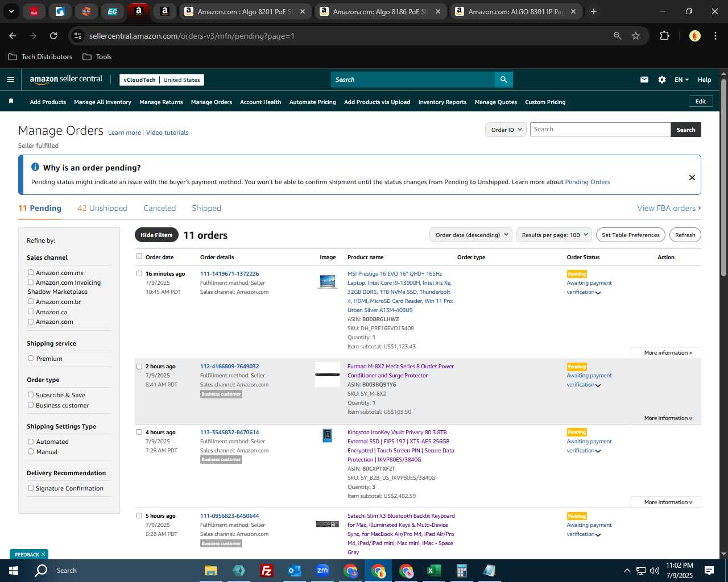Open the Tools bookmark folder
Image resolution: width=728 pixels, height=582 pixels.
coord(97,57)
